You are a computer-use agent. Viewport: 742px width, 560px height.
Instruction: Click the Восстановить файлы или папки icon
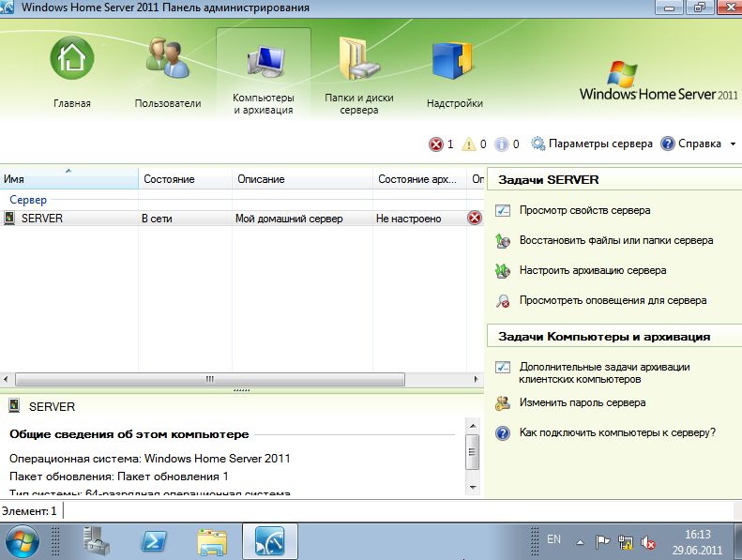[503, 240]
